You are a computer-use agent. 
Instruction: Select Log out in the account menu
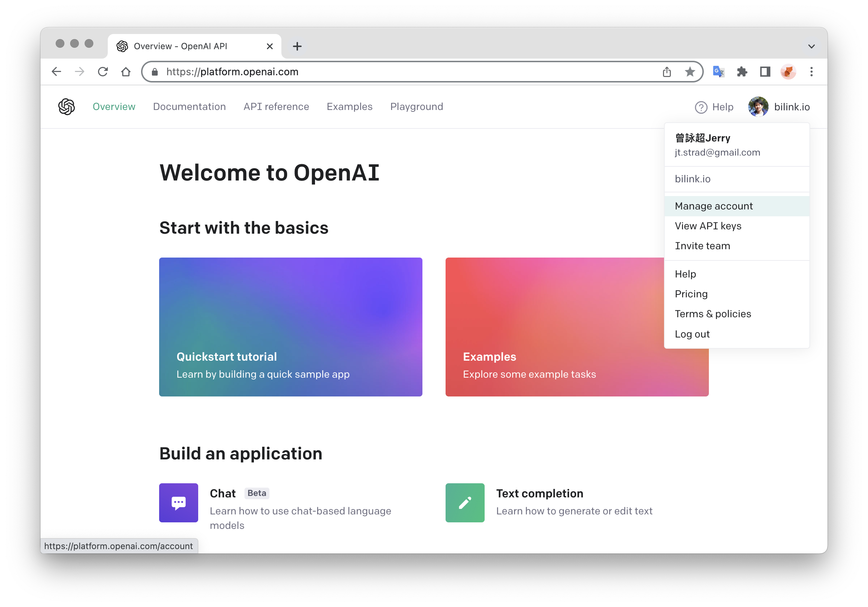click(x=692, y=334)
